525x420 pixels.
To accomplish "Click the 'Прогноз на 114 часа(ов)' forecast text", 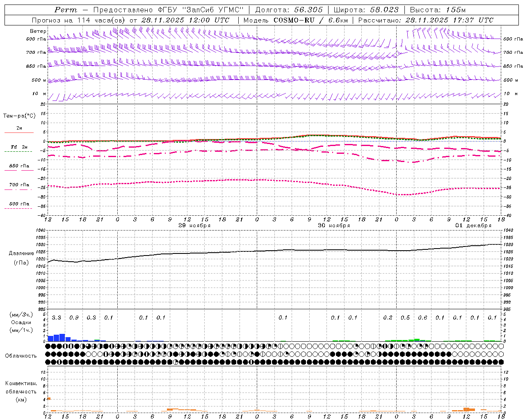I will 79,20.
